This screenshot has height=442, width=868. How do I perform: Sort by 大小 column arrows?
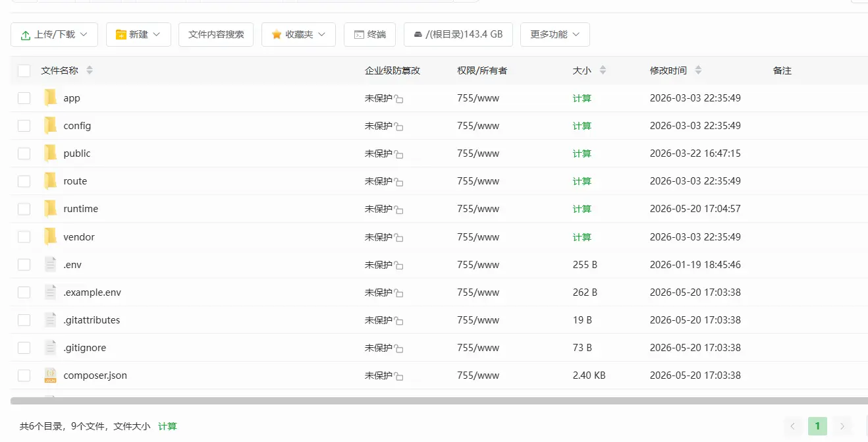point(603,70)
